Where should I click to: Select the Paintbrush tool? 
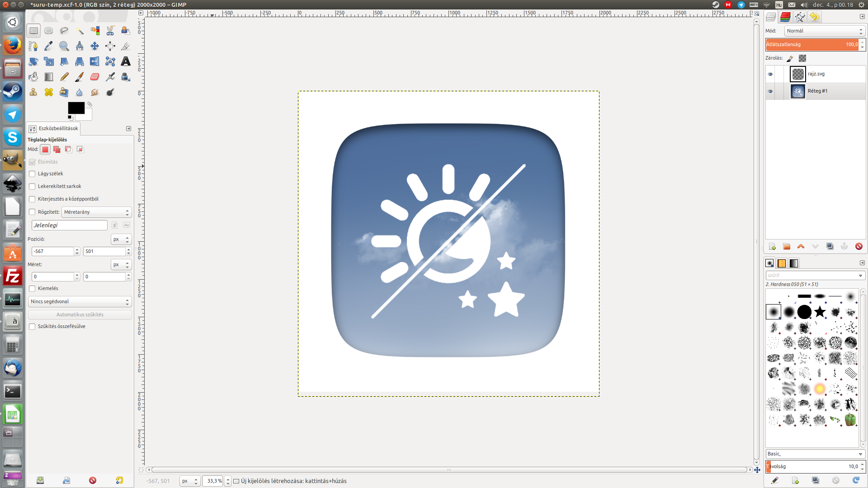coord(80,77)
